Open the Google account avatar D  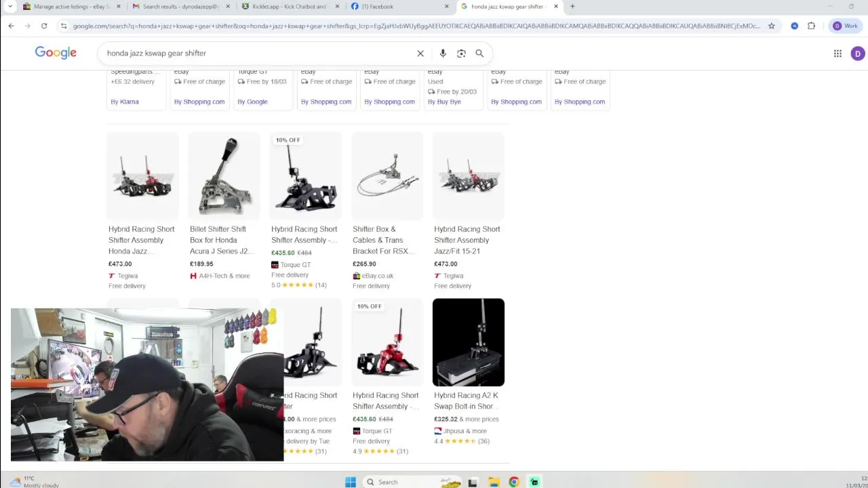click(x=857, y=54)
